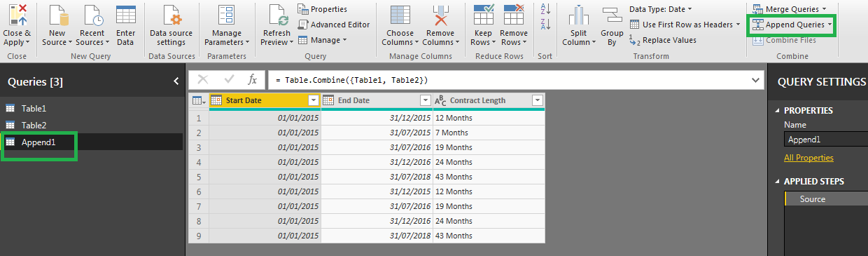868x256 pixels.
Task: Click Replace Values
Action: [663, 40]
